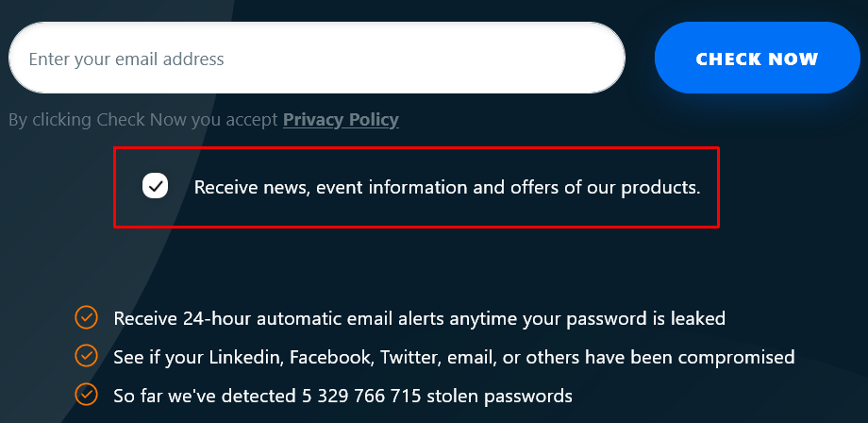
Task: Click the 'email, or others' phrase
Action: point(512,357)
